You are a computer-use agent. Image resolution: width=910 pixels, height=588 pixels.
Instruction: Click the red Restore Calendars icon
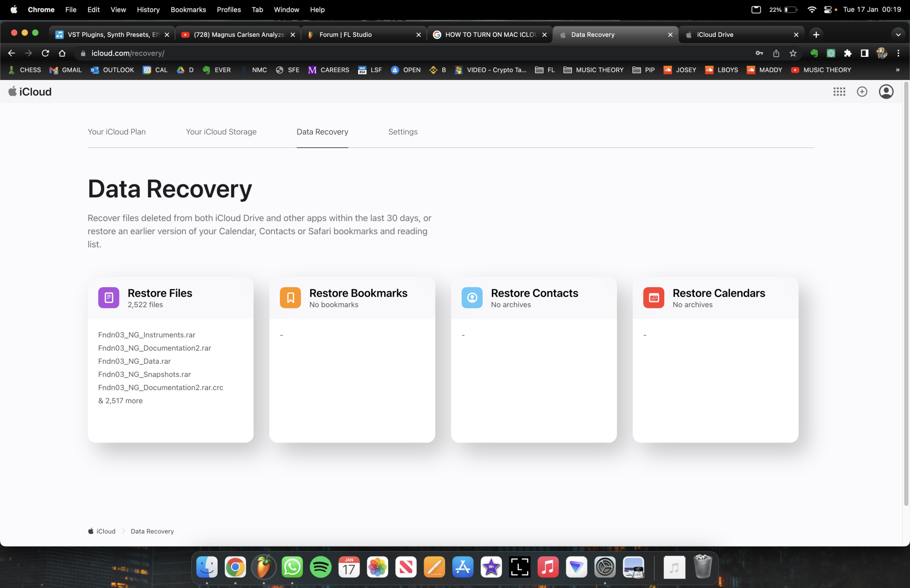(653, 298)
